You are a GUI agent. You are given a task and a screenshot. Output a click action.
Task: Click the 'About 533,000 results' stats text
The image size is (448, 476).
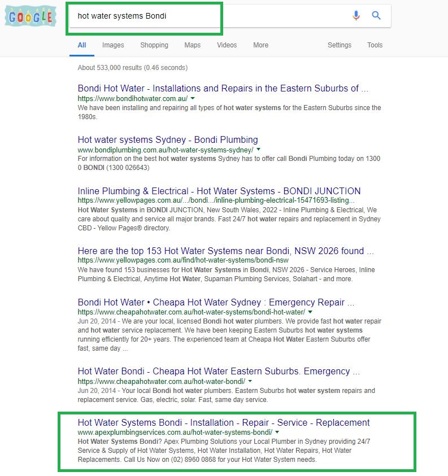tap(132, 68)
